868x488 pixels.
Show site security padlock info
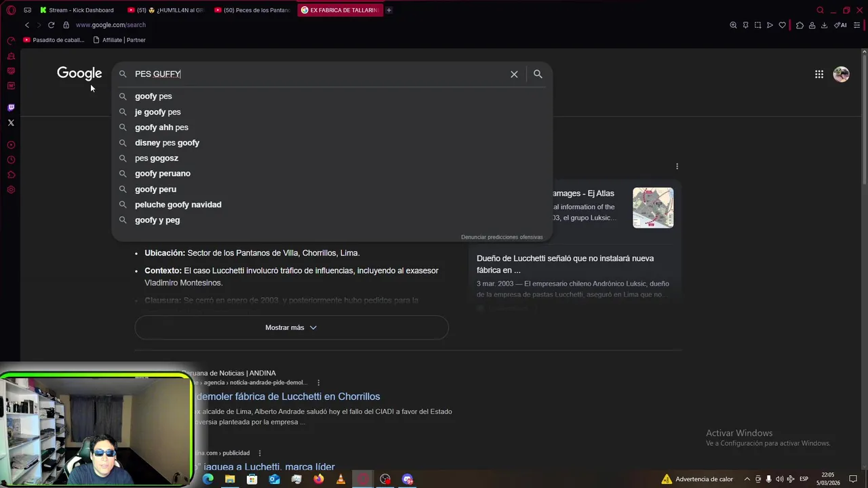click(66, 25)
